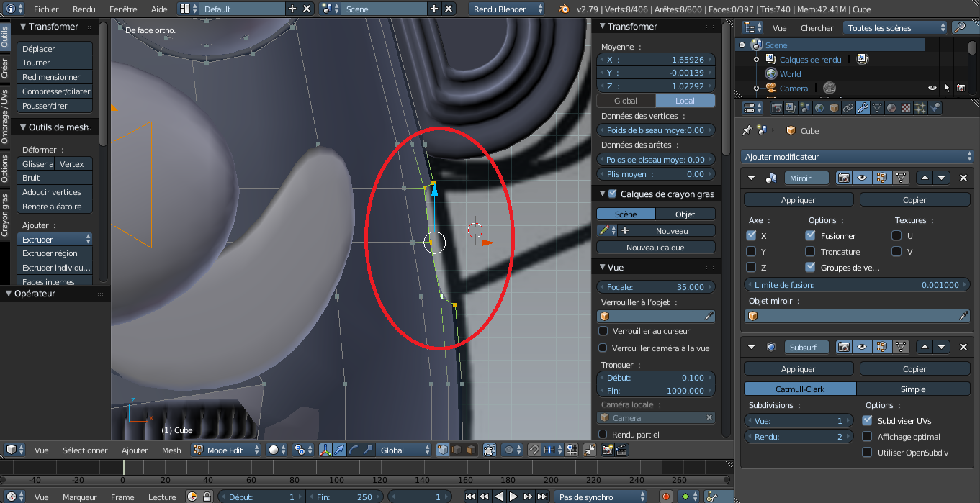Open the Global orientation dropdown
The width and height of the screenshot is (980, 503).
(405, 450)
